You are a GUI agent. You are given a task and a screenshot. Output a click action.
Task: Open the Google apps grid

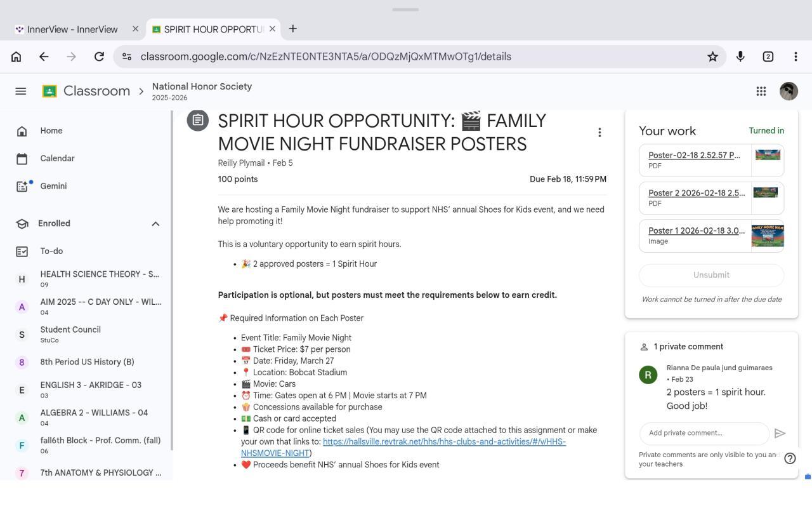761,91
